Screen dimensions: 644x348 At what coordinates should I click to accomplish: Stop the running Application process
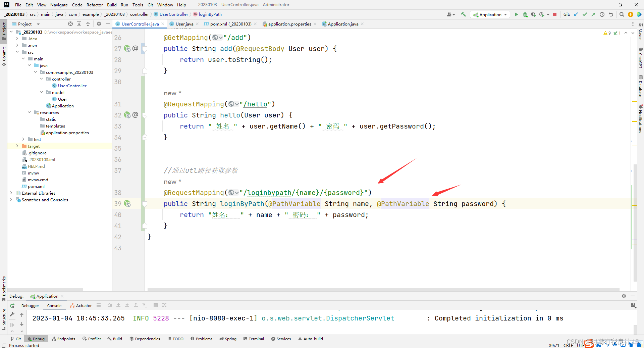pyautogui.click(x=555, y=14)
